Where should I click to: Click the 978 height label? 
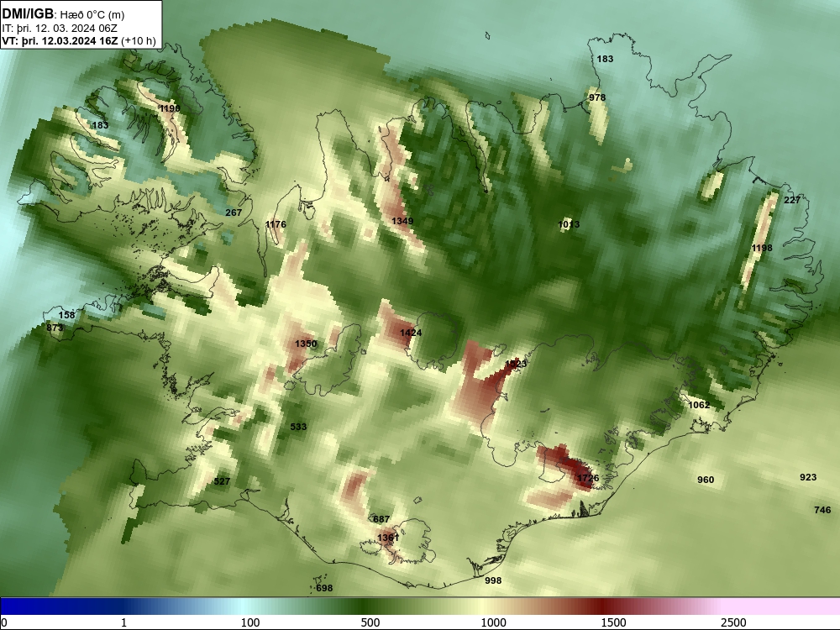[597, 97]
